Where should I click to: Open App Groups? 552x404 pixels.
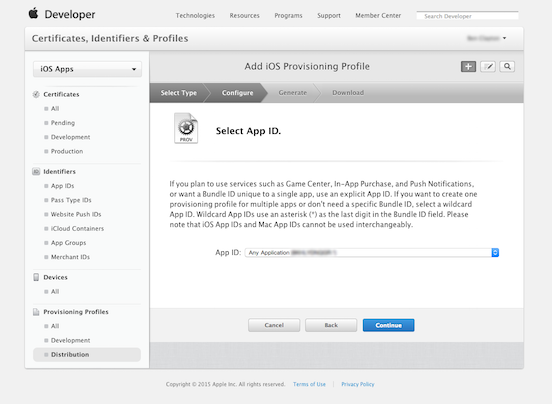pos(68,243)
